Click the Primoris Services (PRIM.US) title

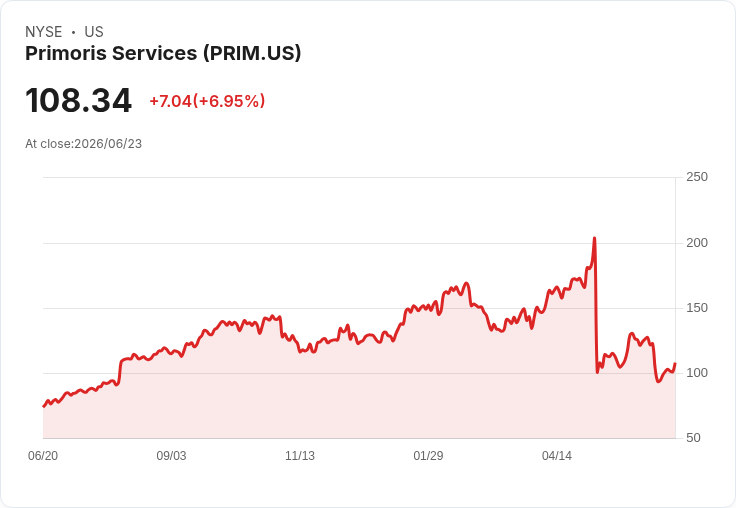click(x=163, y=54)
